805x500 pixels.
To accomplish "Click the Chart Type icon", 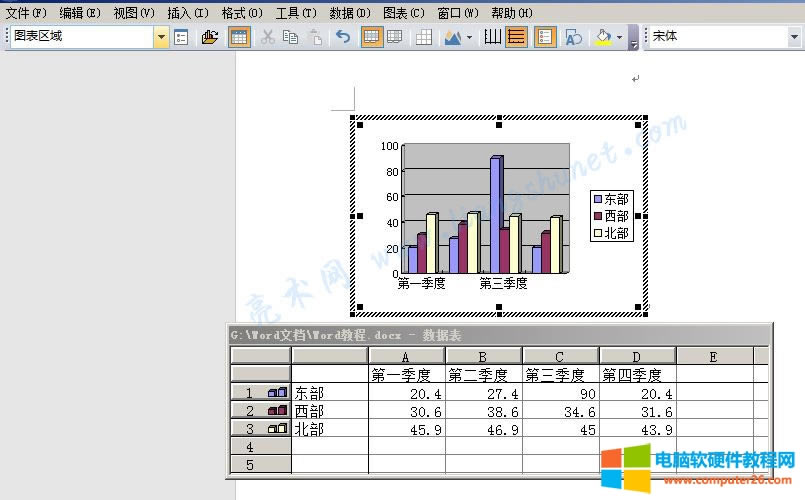I will click(x=452, y=37).
